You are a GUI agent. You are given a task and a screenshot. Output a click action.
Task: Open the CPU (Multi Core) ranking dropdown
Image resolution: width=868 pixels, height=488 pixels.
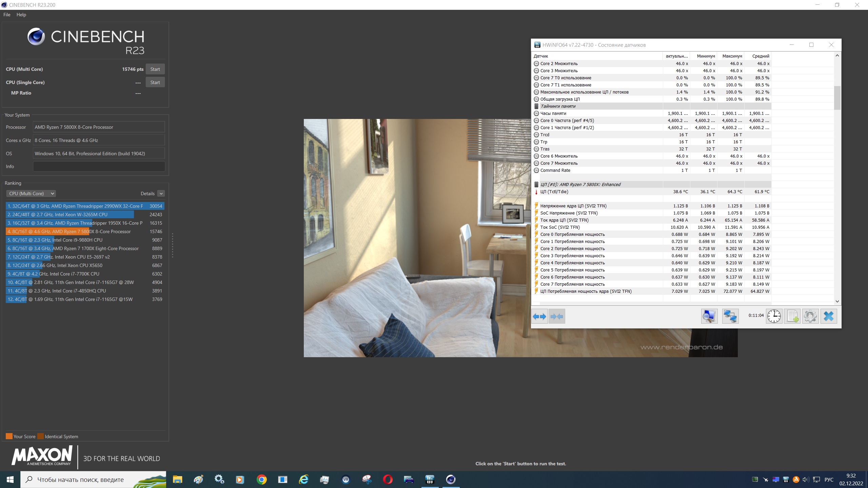pos(31,194)
